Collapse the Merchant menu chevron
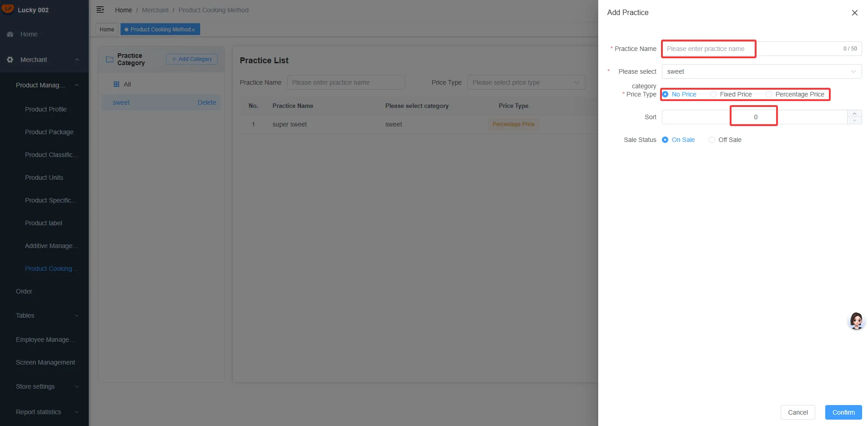Viewport: 868px width, 426px height. (77, 60)
